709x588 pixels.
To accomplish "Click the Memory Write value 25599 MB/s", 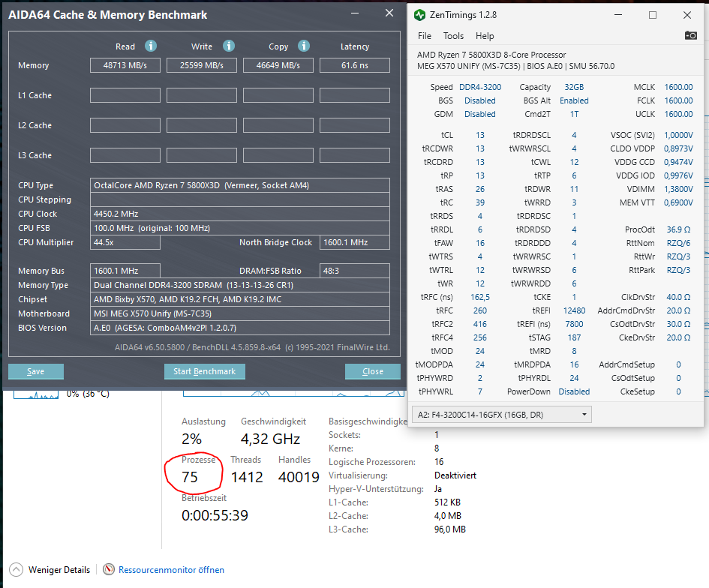I will tap(202, 65).
